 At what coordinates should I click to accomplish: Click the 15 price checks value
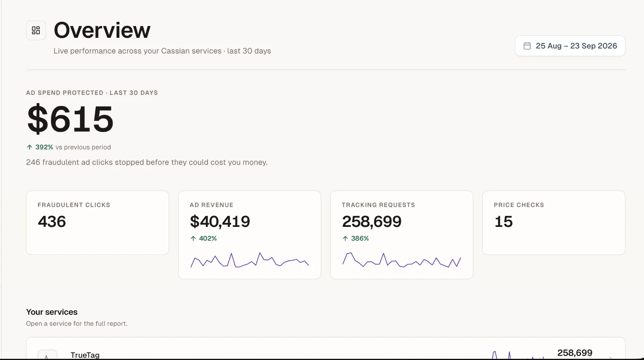coord(503,222)
